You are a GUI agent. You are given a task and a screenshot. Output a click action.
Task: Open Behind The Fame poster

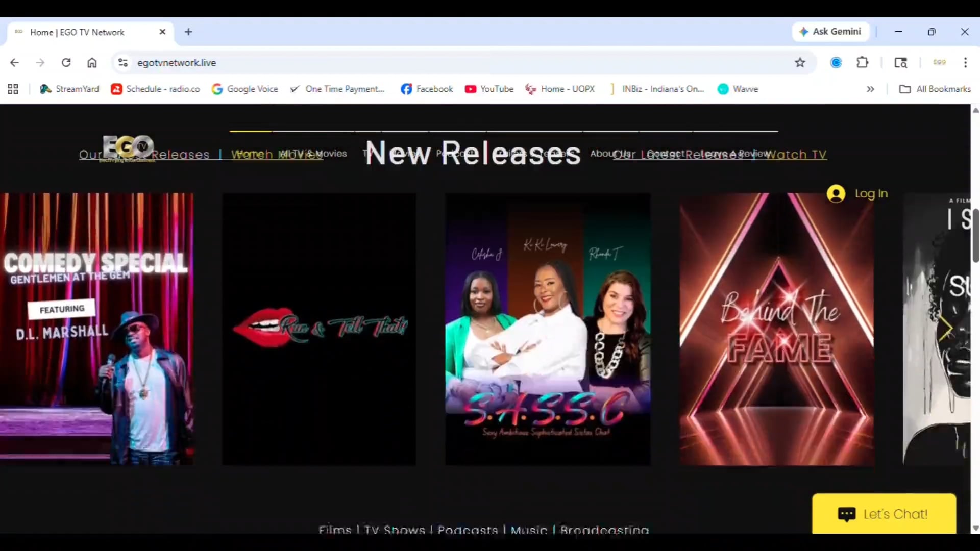(777, 329)
